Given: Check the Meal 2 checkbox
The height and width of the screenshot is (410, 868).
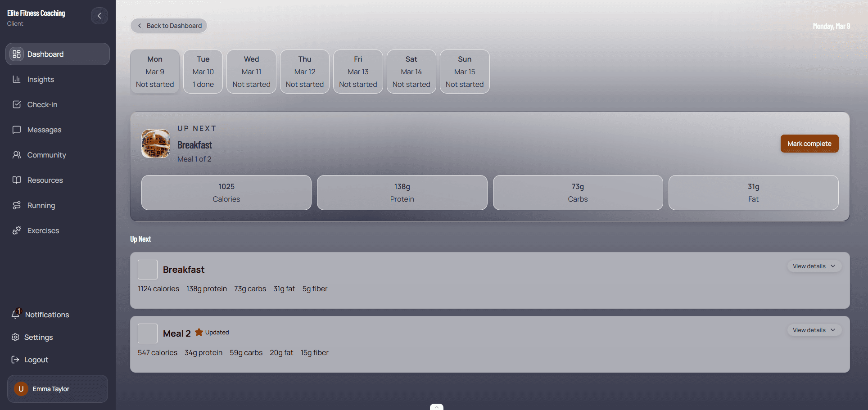Looking at the screenshot, I should 147,333.
